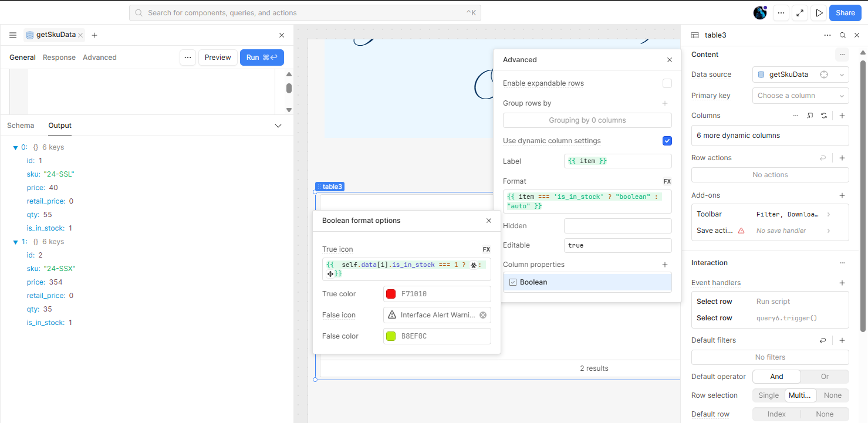Screen dimensions: 868x423
Task: Toggle FX mode for True icon
Action: pos(487,249)
